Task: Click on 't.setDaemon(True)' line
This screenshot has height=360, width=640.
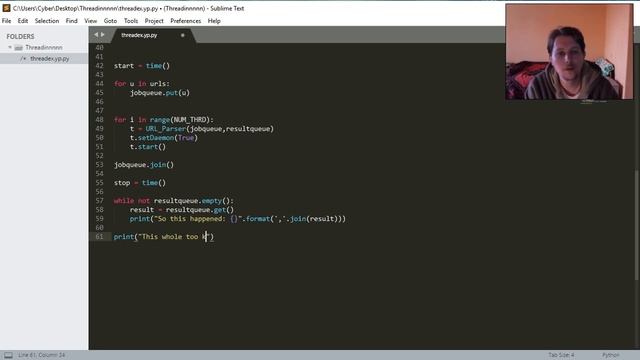Action: tap(164, 138)
